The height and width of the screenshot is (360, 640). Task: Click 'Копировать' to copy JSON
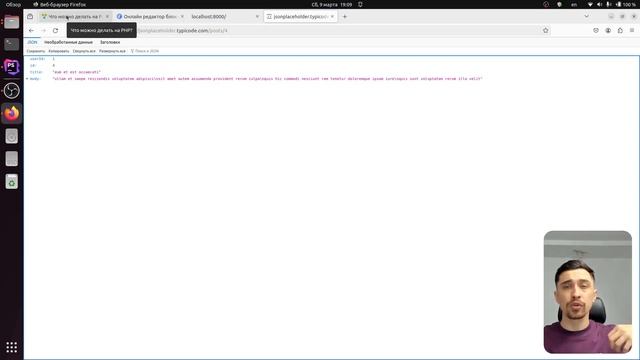59,51
